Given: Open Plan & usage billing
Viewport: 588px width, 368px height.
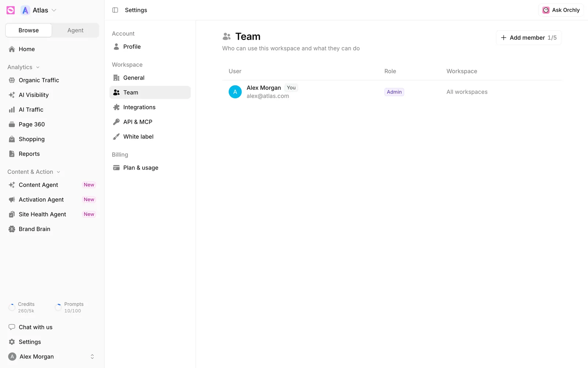Looking at the screenshot, I should pos(150,168).
